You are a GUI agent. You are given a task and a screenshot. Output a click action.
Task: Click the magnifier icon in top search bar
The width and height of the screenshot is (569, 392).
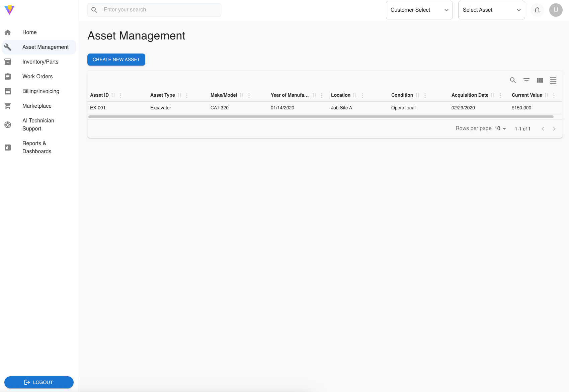pos(94,10)
